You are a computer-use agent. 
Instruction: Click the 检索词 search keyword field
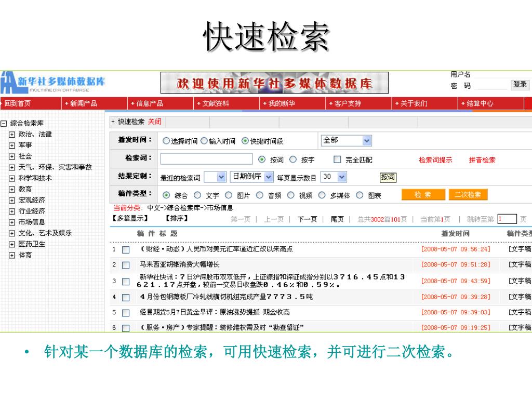coord(206,159)
